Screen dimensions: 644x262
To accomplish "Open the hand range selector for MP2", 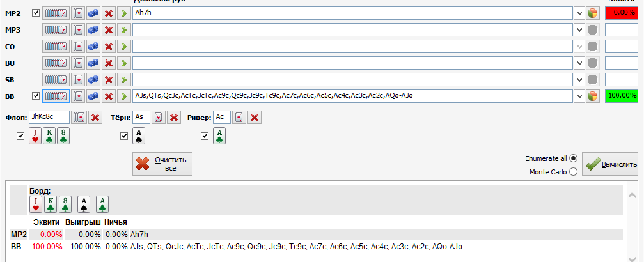I will [56, 13].
